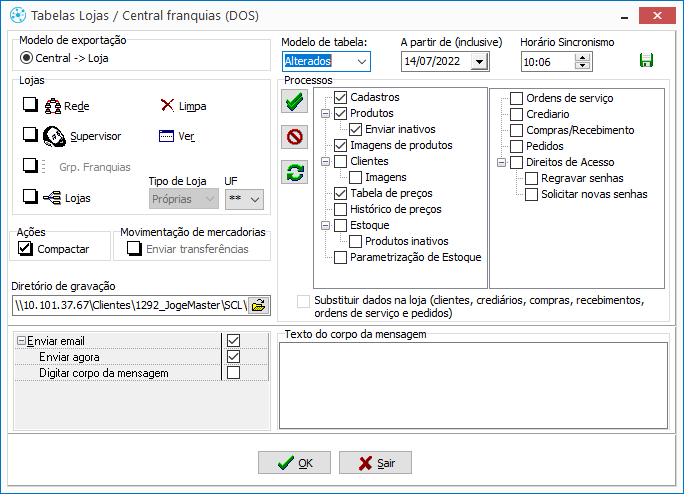Uncheck the Enviar email checkbox
Image resolution: width=684 pixels, height=494 pixels.
click(x=233, y=340)
